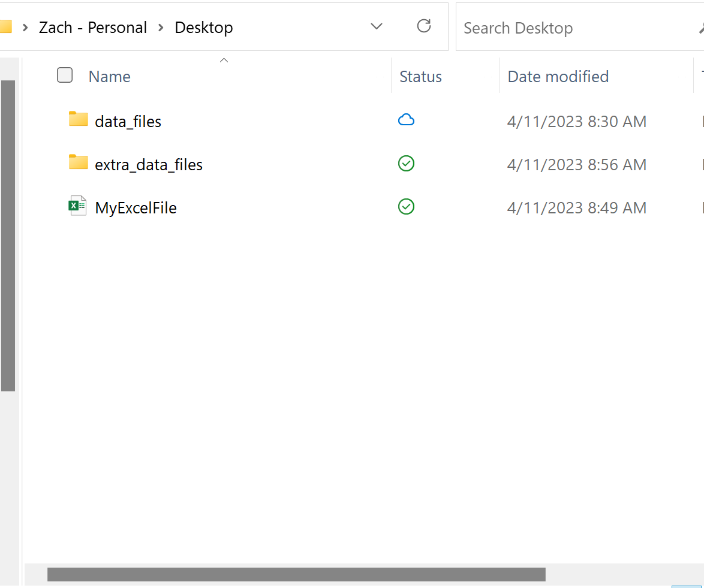The image size is (704, 588).
Task: Select the MyExcelFile file name
Action: click(136, 208)
